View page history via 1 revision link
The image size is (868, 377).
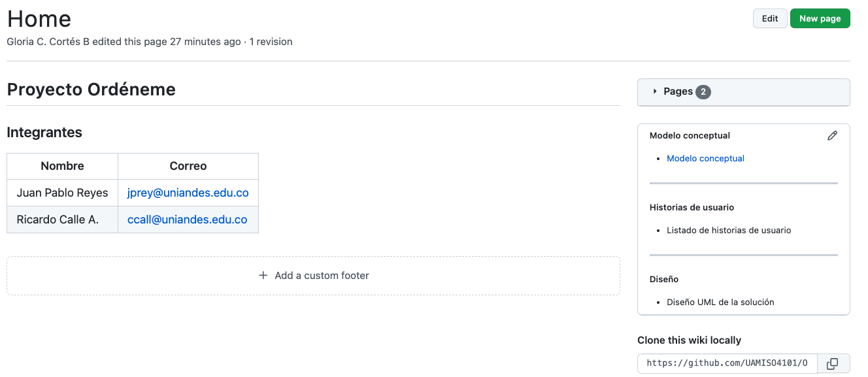271,42
